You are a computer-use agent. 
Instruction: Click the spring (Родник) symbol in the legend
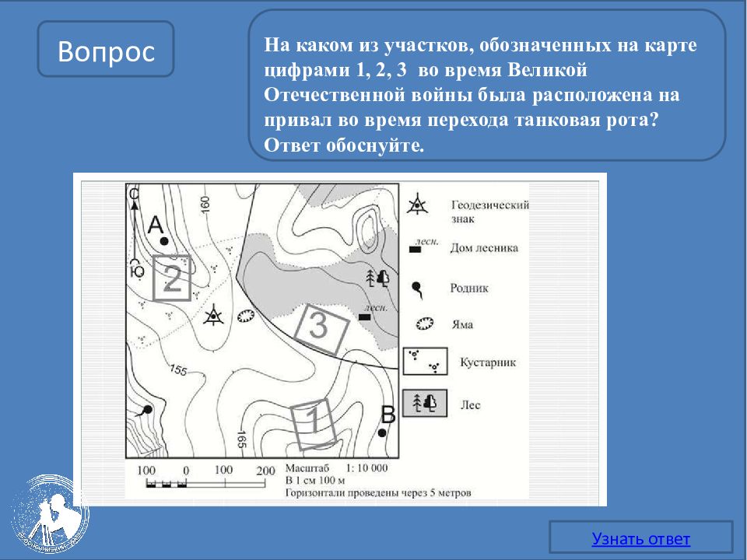pos(417,290)
